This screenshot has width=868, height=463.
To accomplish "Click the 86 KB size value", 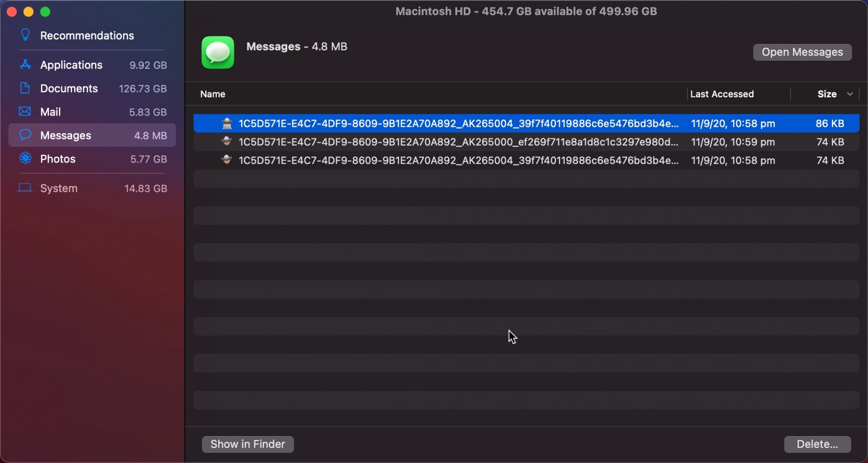I will [830, 123].
